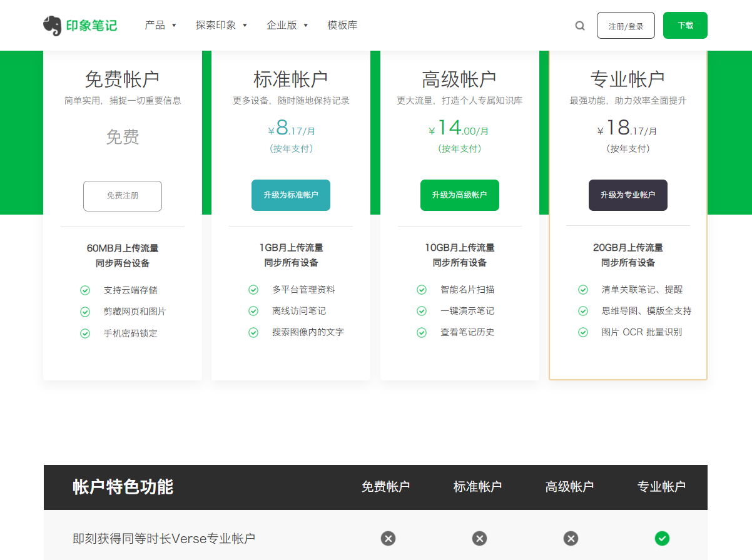Click green check in 专业帐户 Verse row

point(662,538)
